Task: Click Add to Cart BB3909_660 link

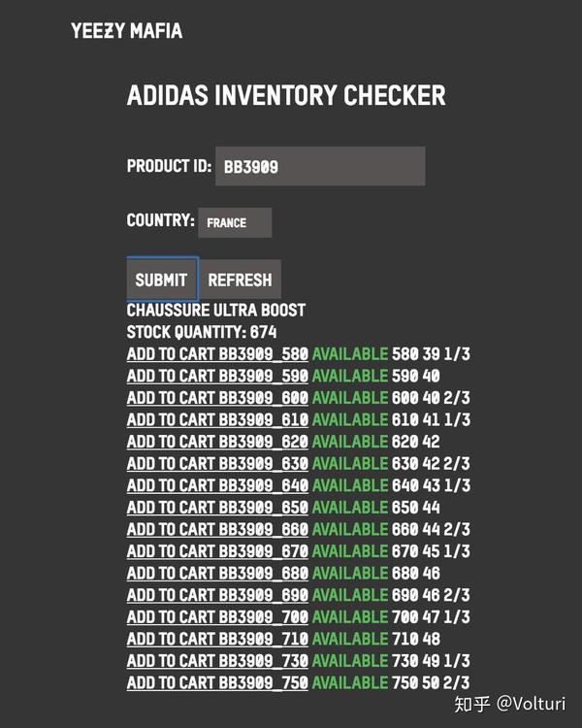Action: [x=217, y=529]
